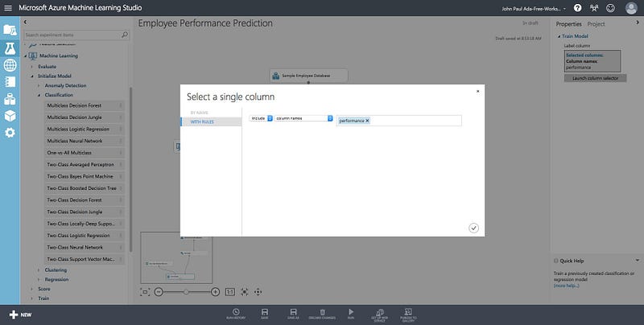Open the column names dropdown
This screenshot has height=325, width=644.
point(303,118)
